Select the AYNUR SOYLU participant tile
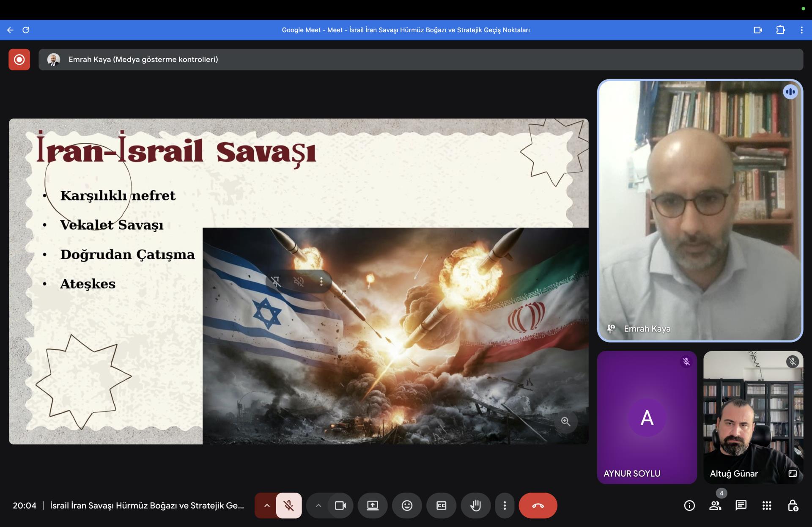The image size is (812, 527). click(647, 417)
